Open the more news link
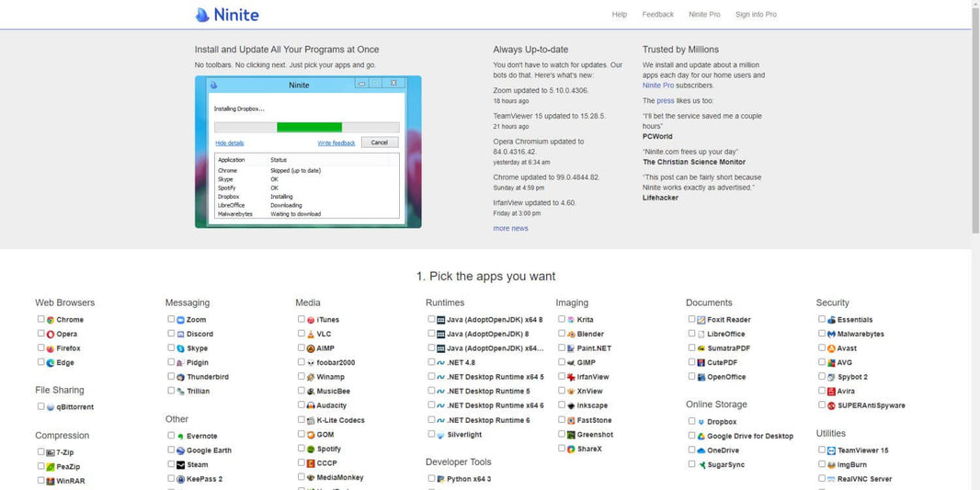This screenshot has height=490, width=980. click(510, 229)
